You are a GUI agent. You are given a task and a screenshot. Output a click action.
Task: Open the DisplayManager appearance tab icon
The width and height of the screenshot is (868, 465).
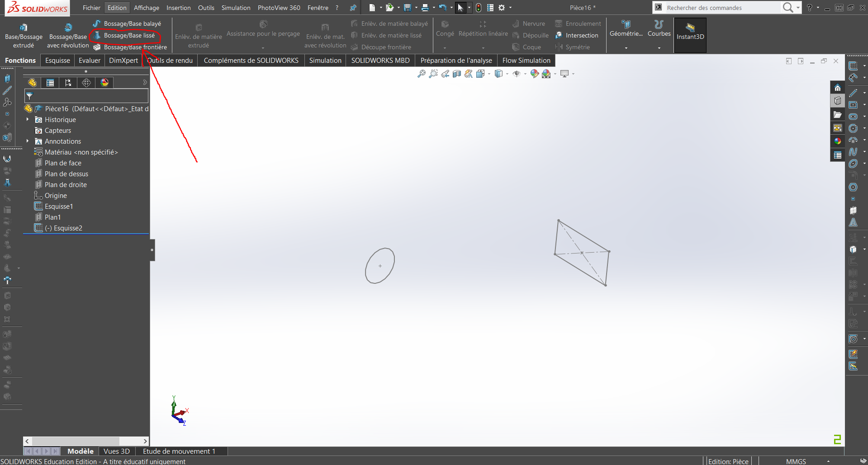pyautogui.click(x=104, y=83)
